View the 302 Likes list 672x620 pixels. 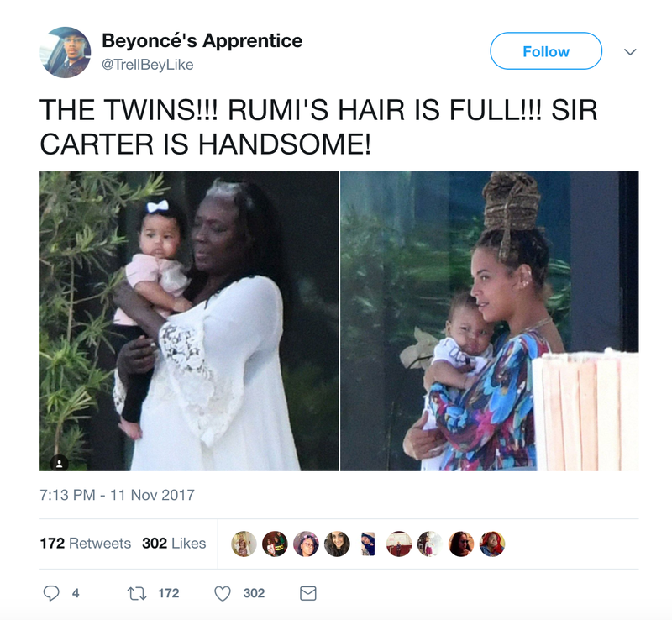(x=174, y=544)
